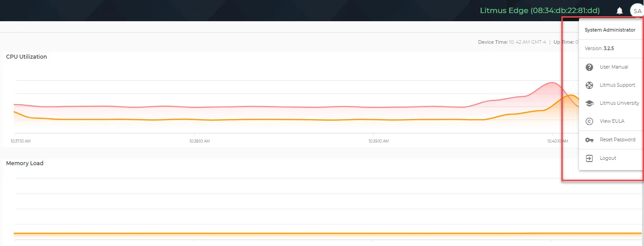Click the View EULA copyright icon
The height and width of the screenshot is (246, 644).
(x=589, y=121)
